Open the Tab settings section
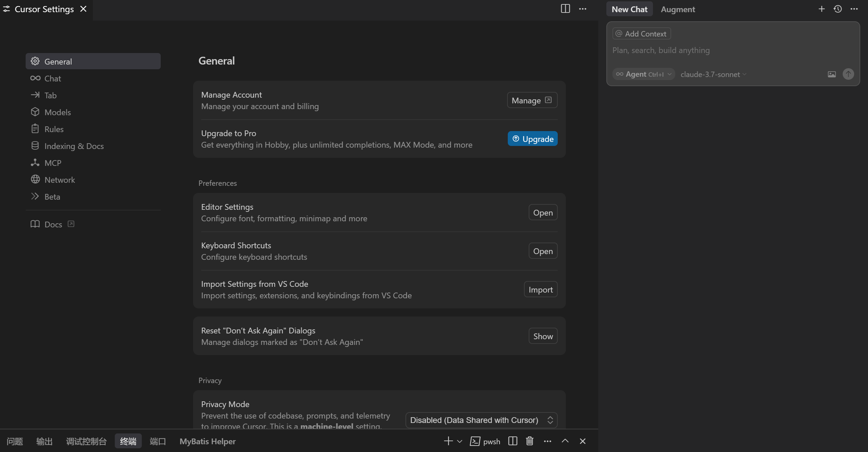 [x=93, y=95]
